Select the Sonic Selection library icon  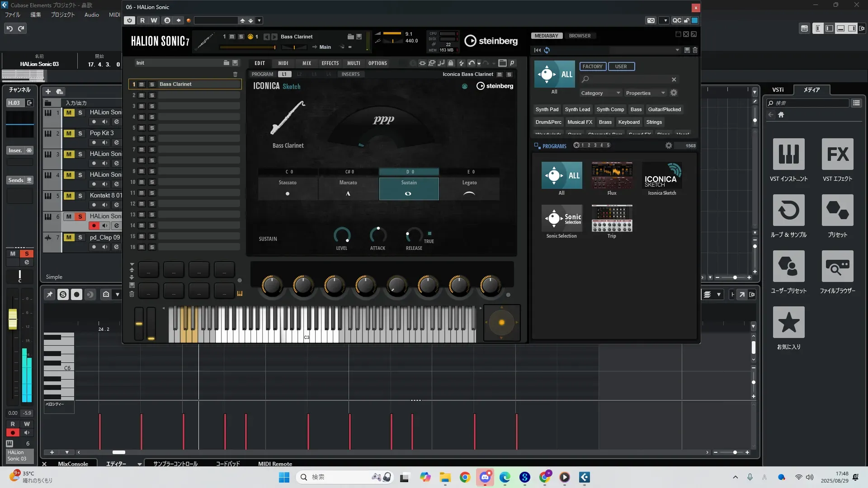[561, 218]
